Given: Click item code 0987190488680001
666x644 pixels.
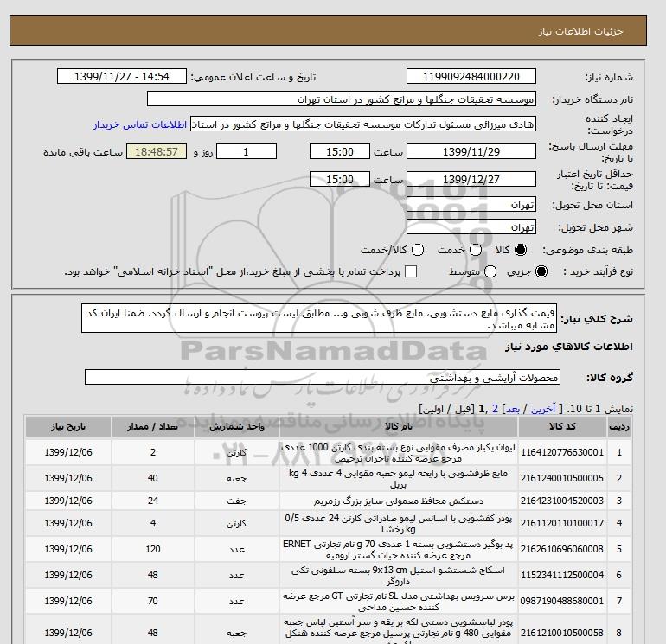Looking at the screenshot, I should (x=562, y=601).
